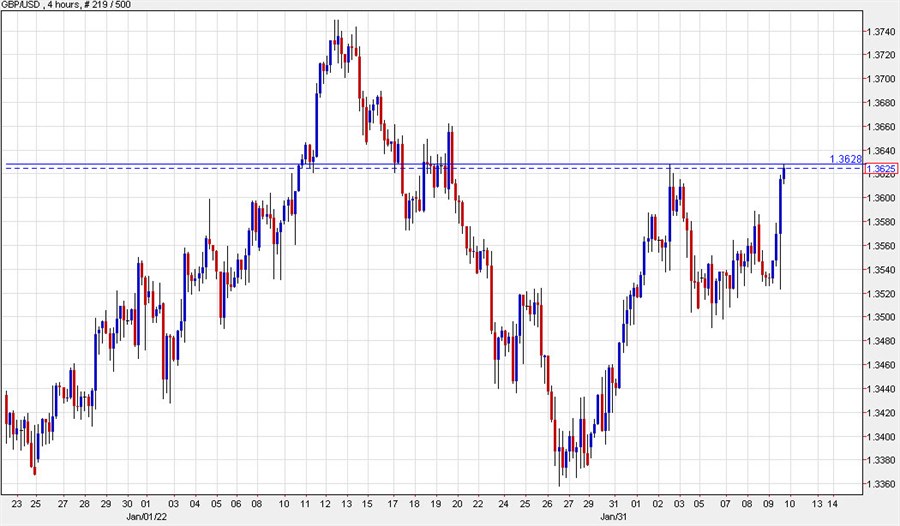
Task: Click the 1.3680 price axis label
Action: click(x=880, y=103)
